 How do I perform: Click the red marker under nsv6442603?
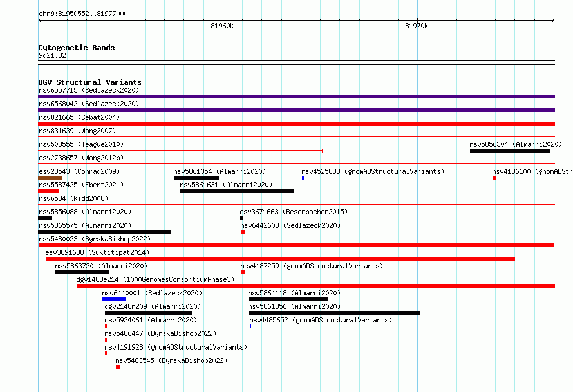pos(243,232)
